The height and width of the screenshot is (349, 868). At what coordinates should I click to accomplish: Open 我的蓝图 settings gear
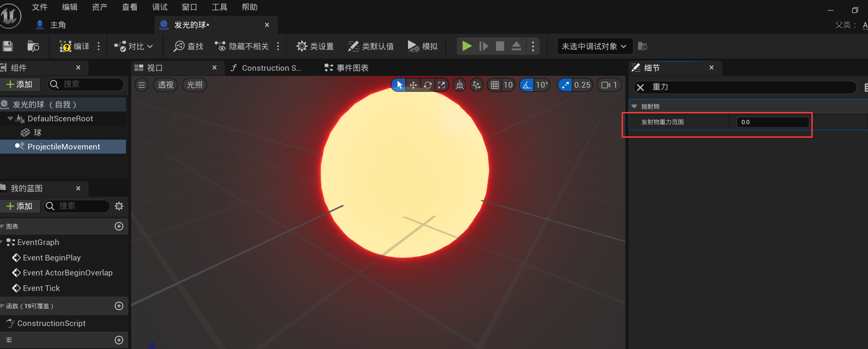pos(119,206)
